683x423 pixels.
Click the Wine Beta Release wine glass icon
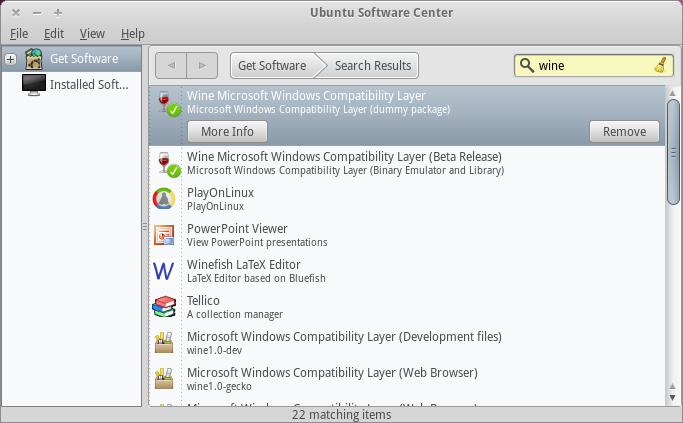click(x=168, y=164)
